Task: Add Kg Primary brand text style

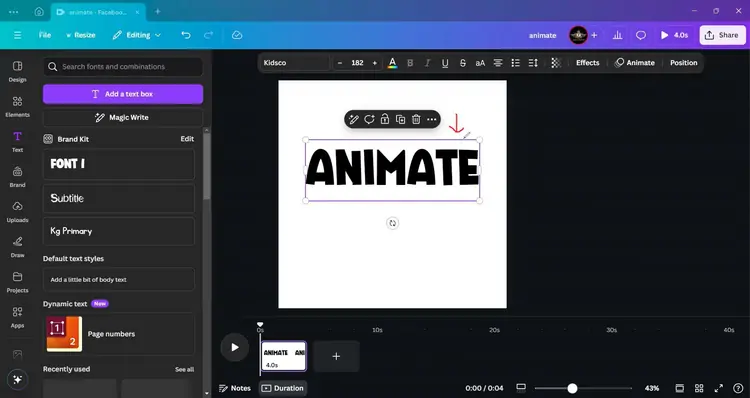Action: pyautogui.click(x=119, y=231)
